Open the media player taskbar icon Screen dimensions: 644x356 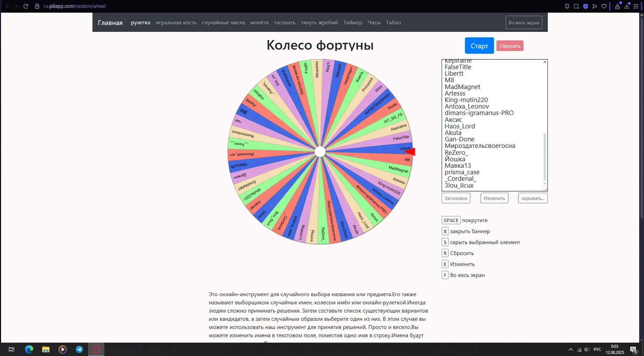coord(62,349)
